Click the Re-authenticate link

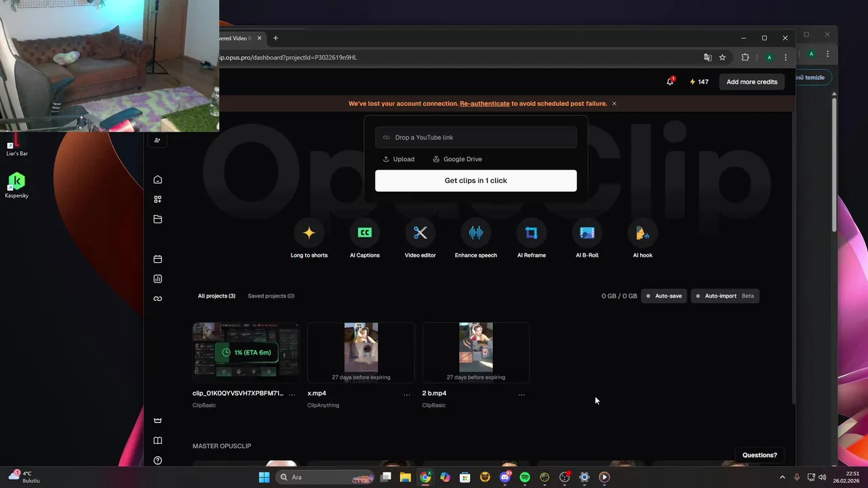click(x=485, y=104)
